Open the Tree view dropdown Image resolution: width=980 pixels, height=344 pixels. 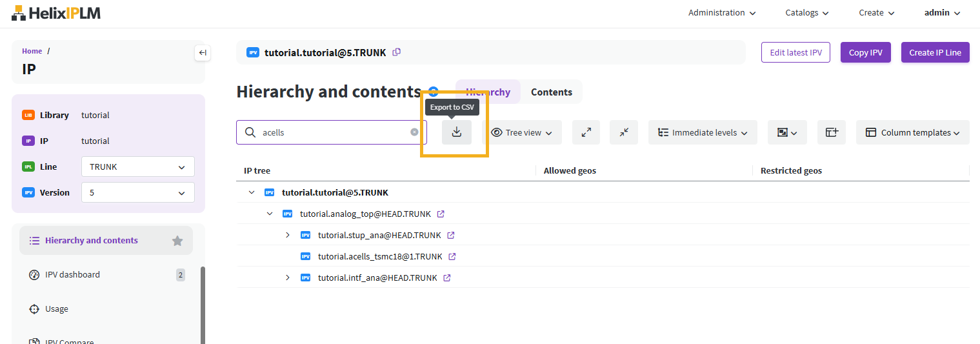pos(521,132)
